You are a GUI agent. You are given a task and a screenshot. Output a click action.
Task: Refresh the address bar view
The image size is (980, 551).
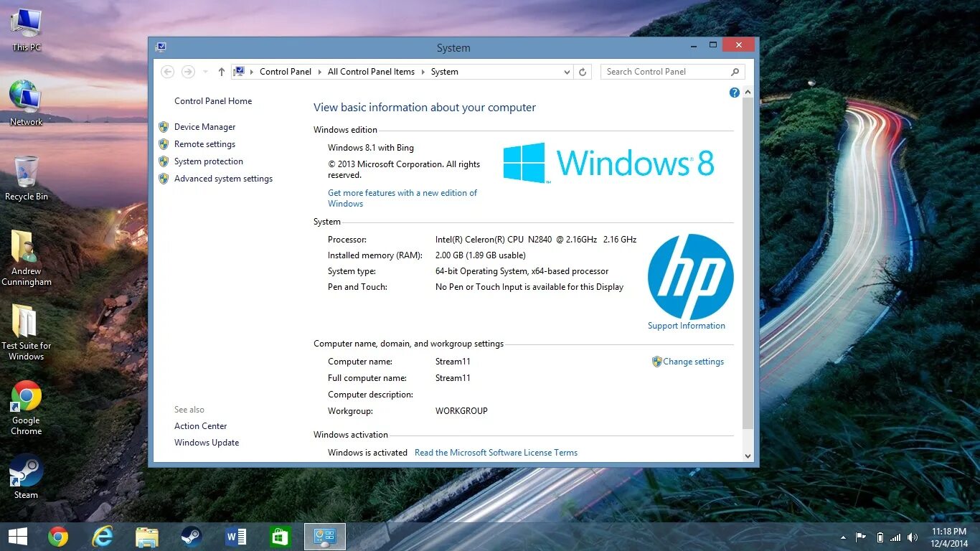(x=583, y=72)
